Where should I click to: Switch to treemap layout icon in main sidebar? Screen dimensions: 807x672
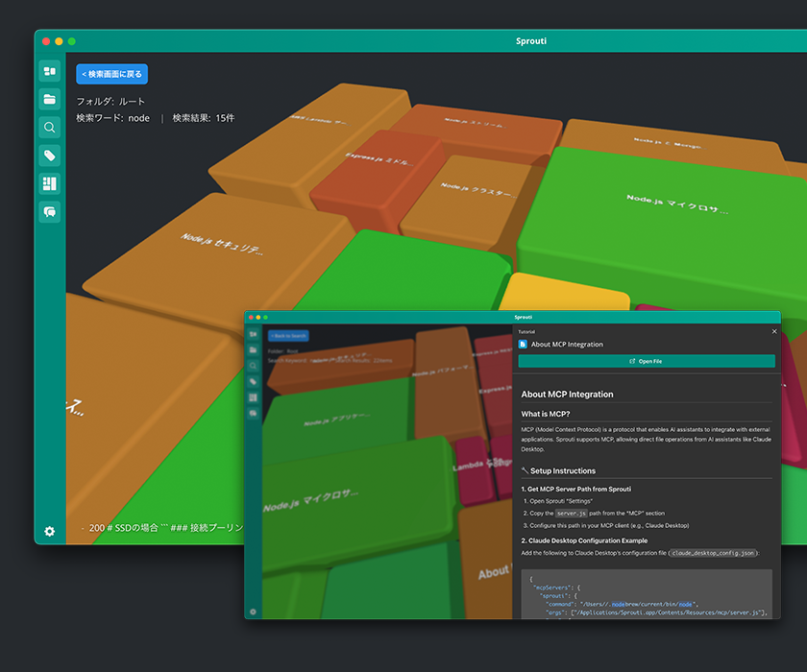(49, 183)
